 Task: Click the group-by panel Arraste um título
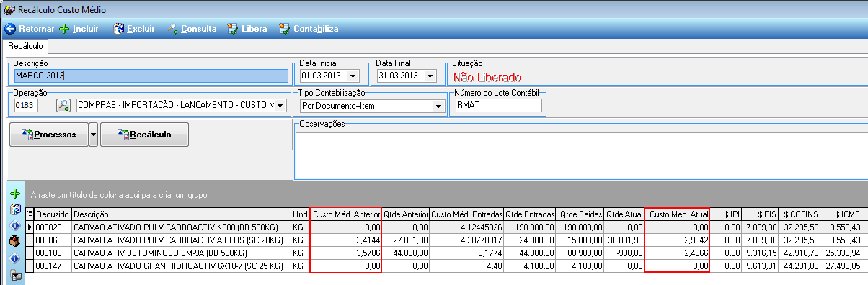click(446, 194)
